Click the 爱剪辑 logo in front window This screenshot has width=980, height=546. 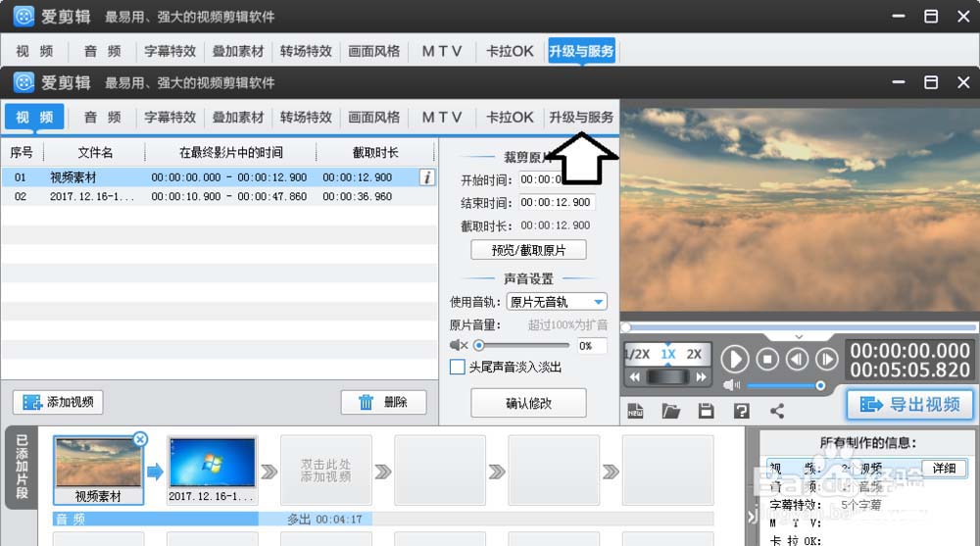pyautogui.click(x=24, y=82)
